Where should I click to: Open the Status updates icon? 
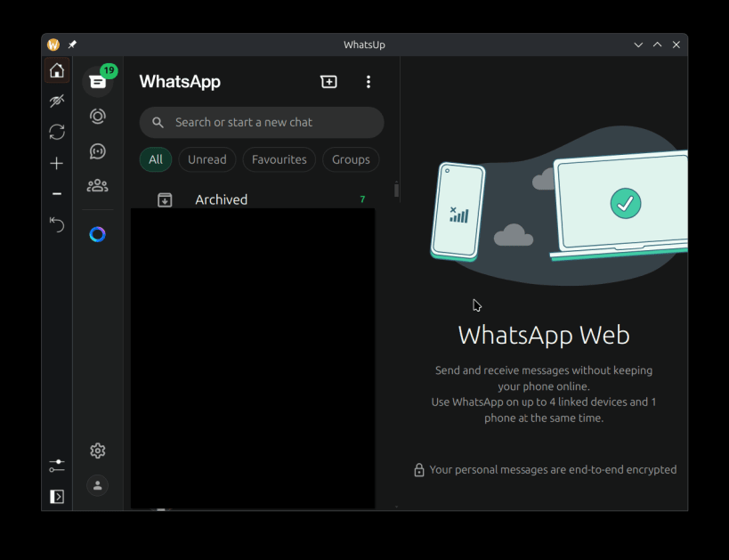tap(98, 117)
